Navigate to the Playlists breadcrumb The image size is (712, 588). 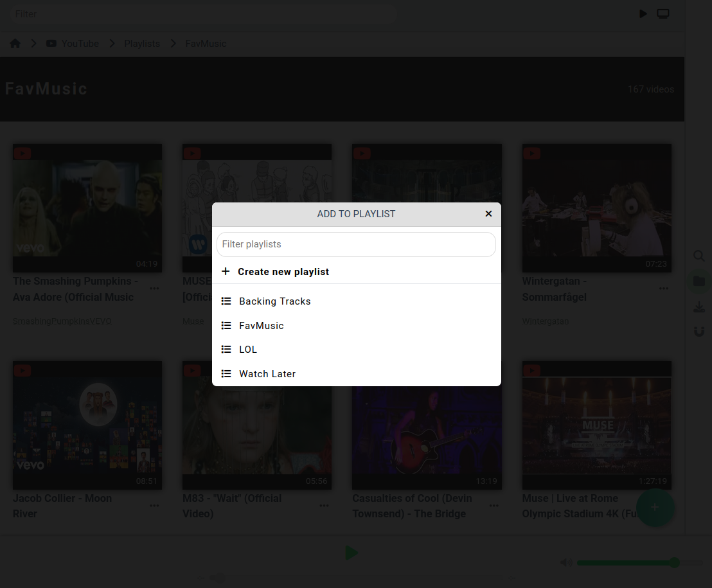pos(142,44)
